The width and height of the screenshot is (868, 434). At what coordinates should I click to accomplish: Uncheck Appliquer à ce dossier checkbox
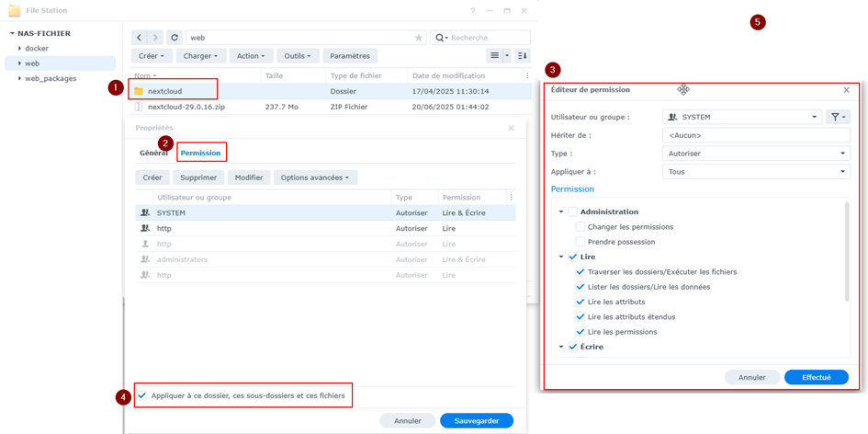point(142,395)
